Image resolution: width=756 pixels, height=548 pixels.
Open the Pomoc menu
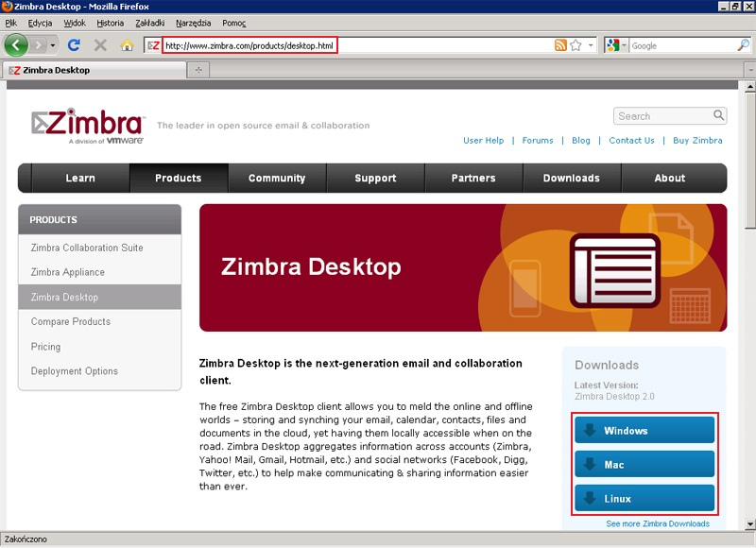pyautogui.click(x=233, y=23)
